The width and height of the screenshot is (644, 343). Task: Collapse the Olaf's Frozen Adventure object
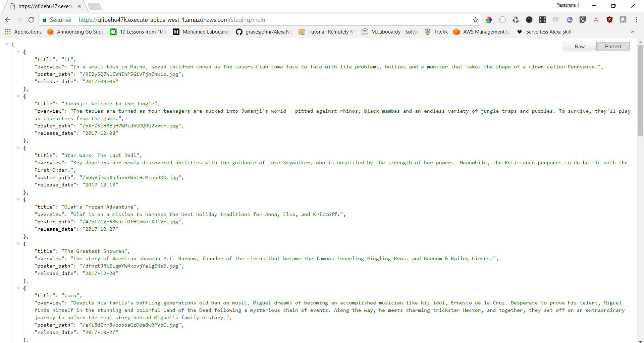(x=18, y=199)
